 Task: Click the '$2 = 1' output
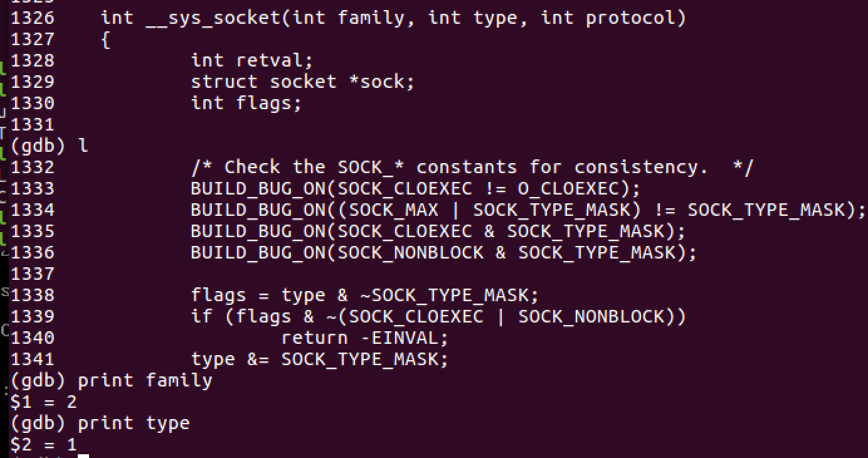pos(43,445)
